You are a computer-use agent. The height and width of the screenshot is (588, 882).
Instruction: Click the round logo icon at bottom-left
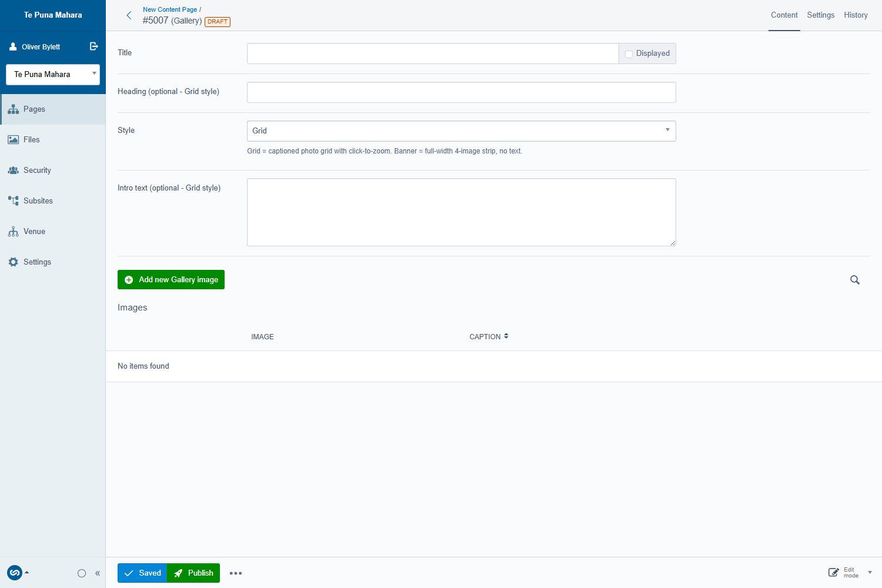[x=15, y=573]
